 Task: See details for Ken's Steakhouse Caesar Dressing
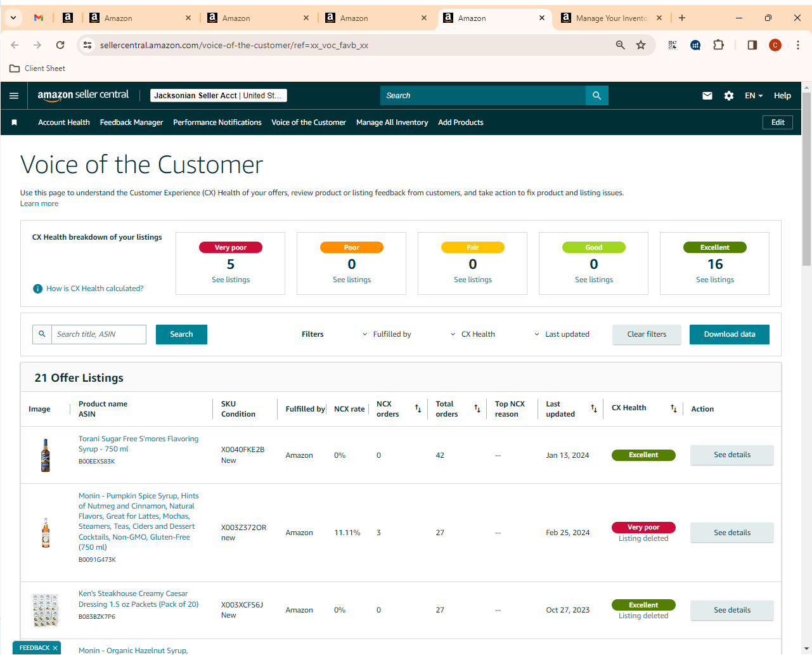pos(732,610)
